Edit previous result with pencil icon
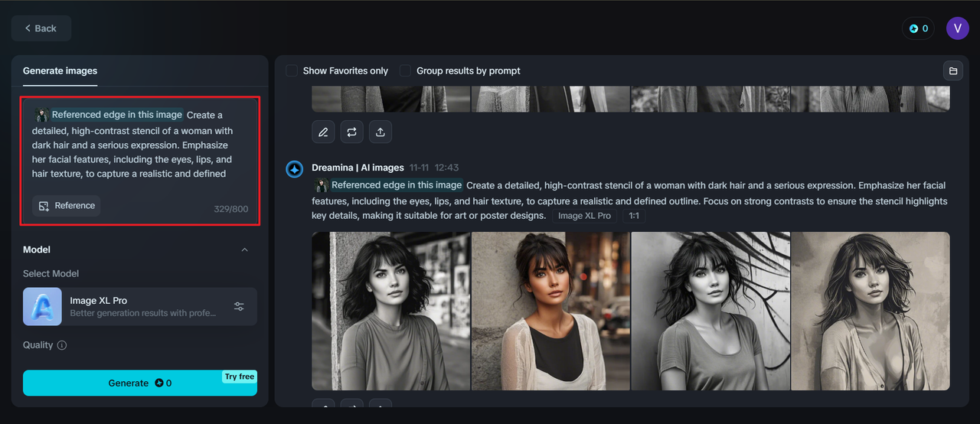Viewport: 980px width, 424px height. click(x=323, y=132)
